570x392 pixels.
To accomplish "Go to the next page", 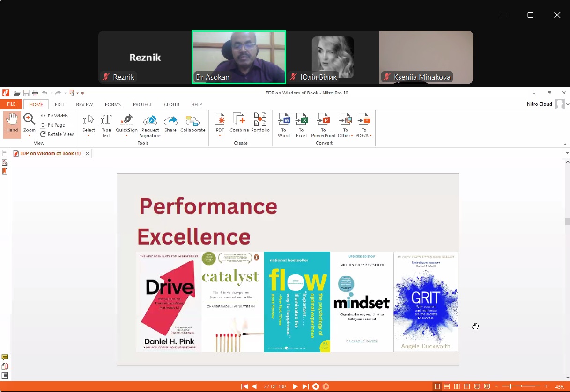I will tap(295, 386).
